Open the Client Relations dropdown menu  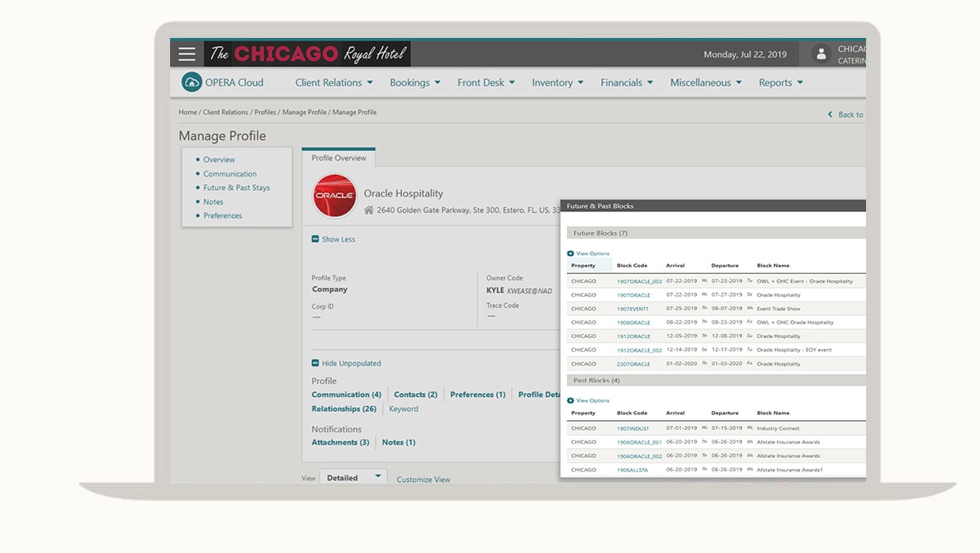[334, 83]
